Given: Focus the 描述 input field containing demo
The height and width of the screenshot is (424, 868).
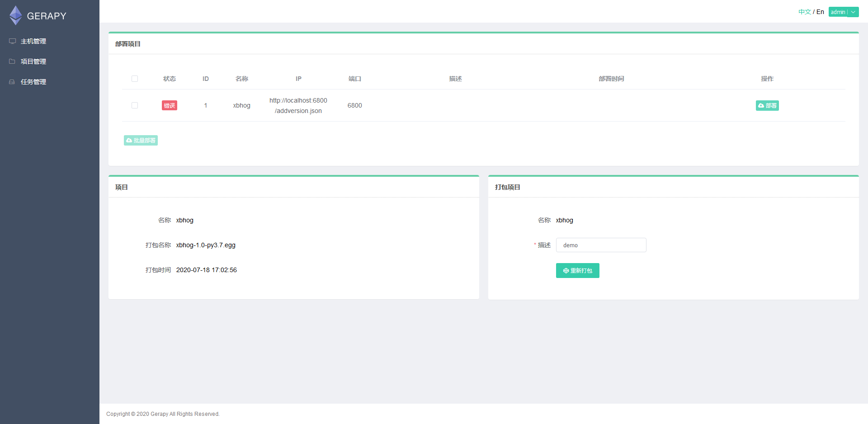Looking at the screenshot, I should coord(601,245).
